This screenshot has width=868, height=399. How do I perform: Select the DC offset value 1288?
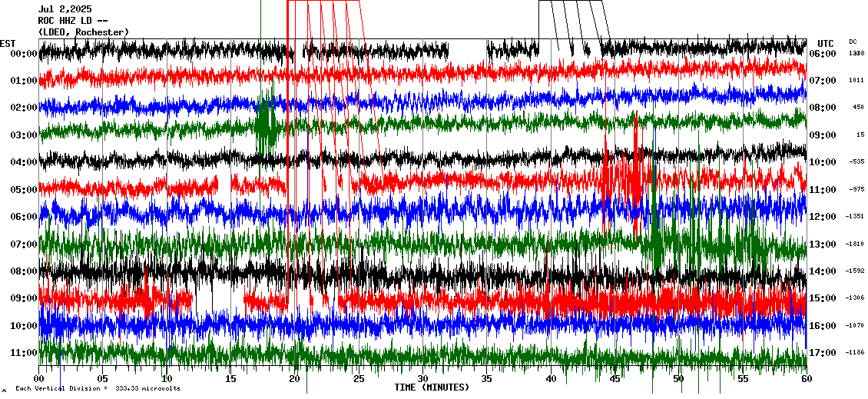pos(856,54)
